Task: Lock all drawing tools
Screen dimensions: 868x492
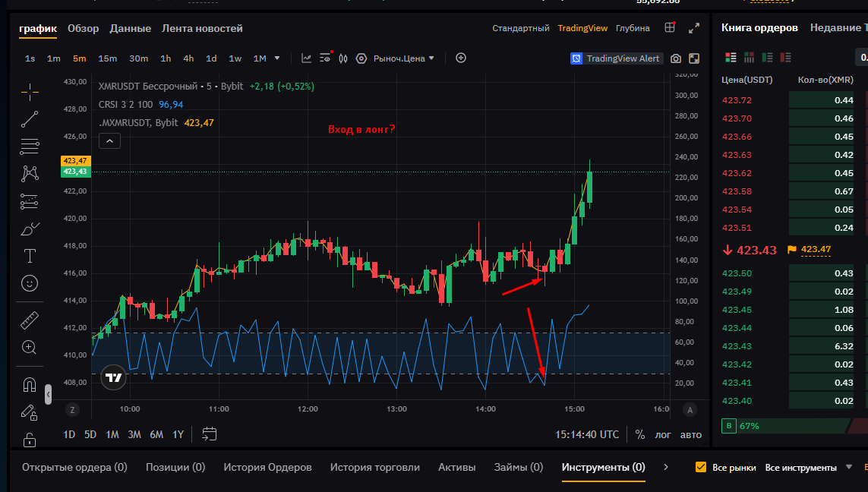Action: tap(30, 440)
